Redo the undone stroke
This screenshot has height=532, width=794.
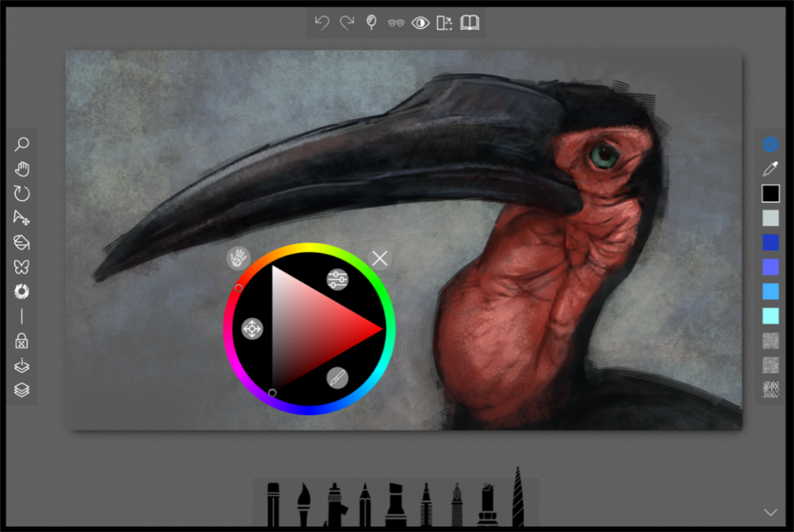coord(347,23)
